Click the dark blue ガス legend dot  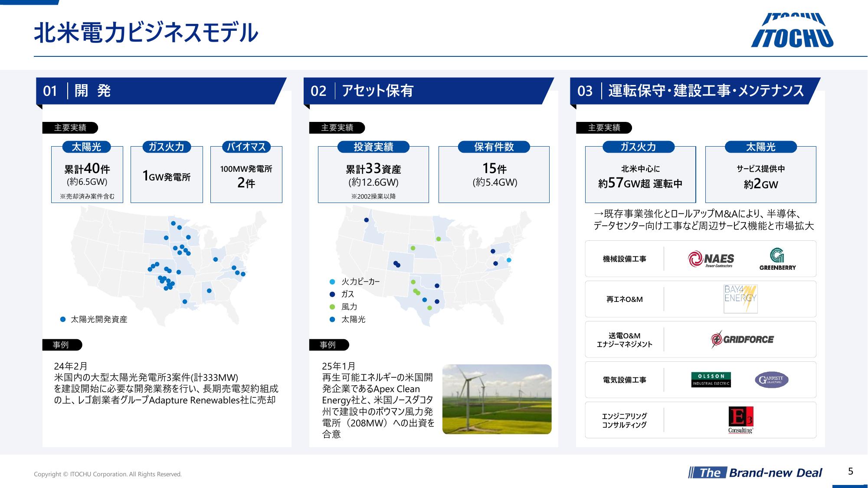coord(332,294)
